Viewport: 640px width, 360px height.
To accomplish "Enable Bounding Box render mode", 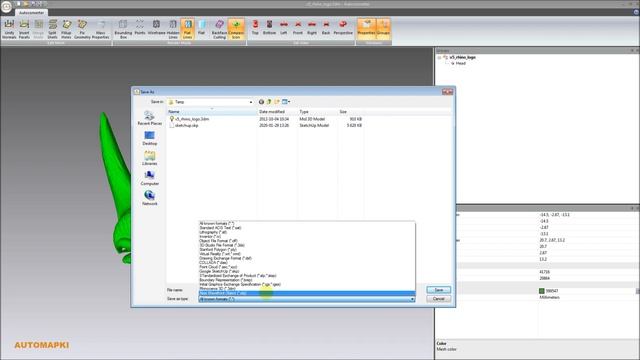I will (x=123, y=29).
